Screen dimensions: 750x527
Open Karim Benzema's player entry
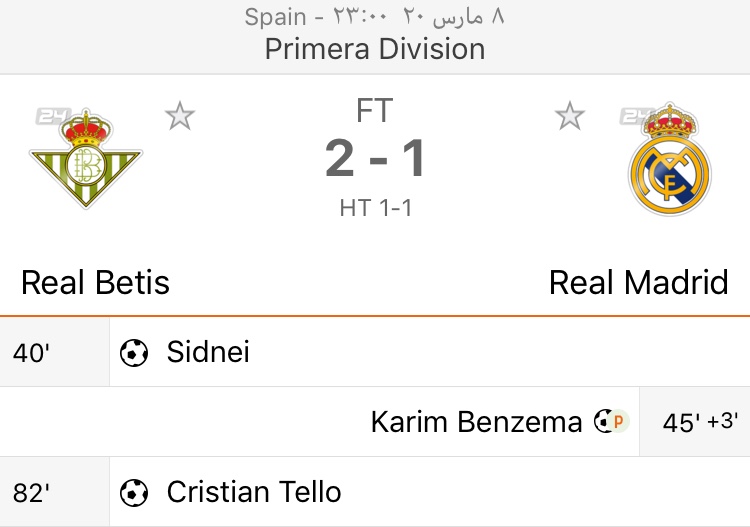coord(476,422)
